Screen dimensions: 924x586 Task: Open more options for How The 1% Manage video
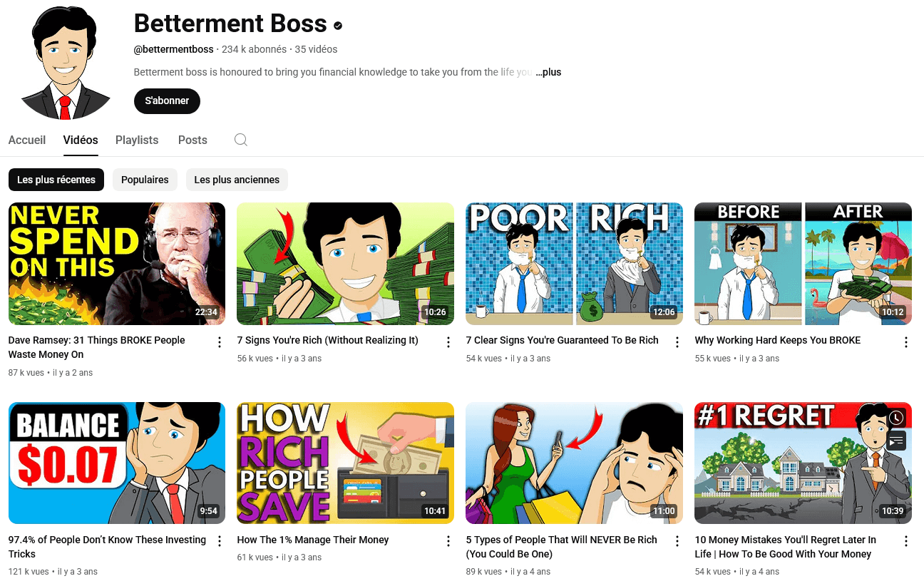pyautogui.click(x=448, y=542)
